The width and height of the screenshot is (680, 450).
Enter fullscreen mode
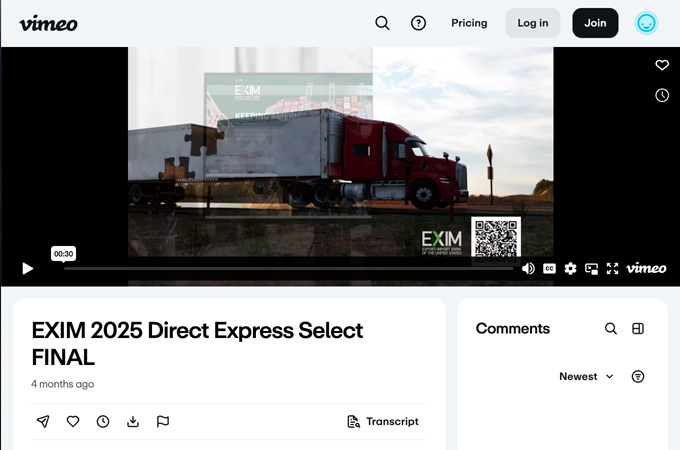tap(612, 269)
